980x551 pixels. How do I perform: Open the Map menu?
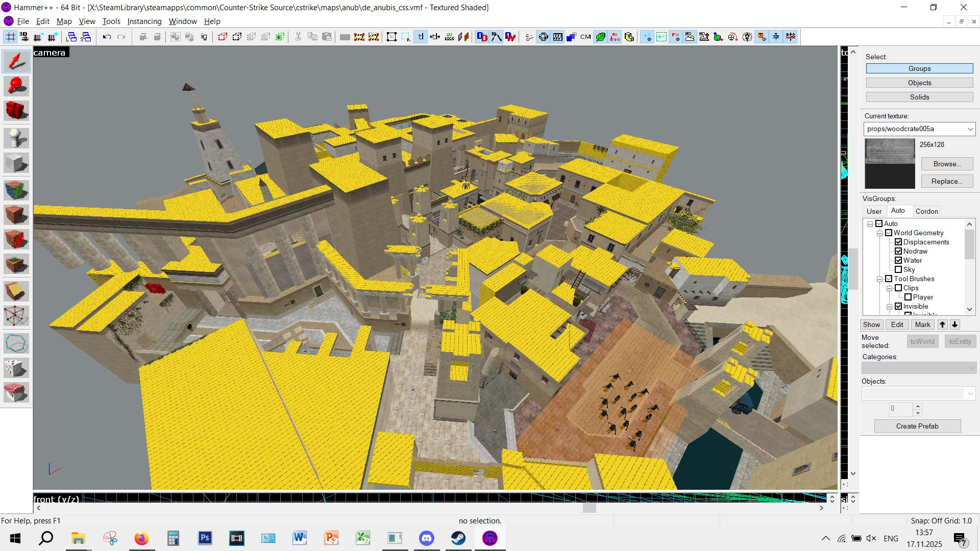coord(64,21)
